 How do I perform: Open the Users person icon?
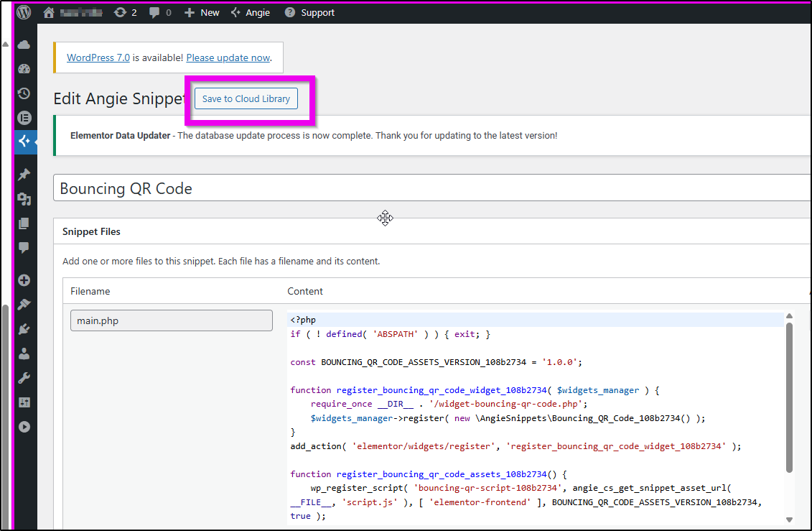pyautogui.click(x=24, y=354)
